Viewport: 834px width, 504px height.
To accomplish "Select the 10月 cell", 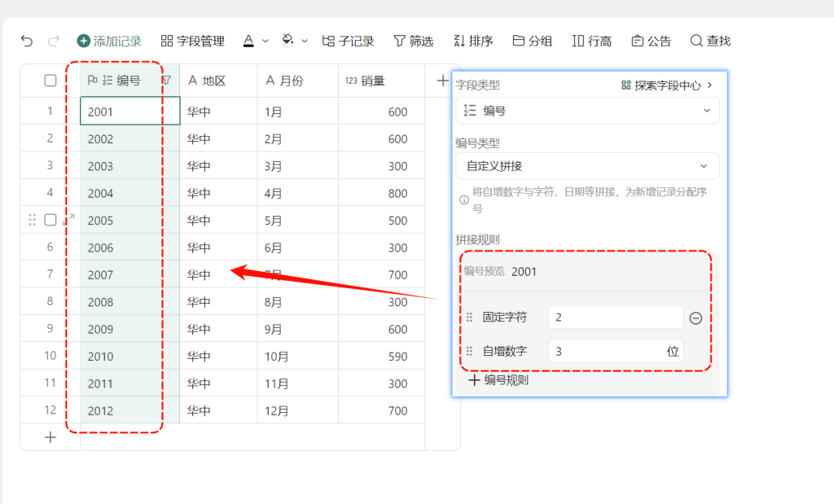I will 298,356.
